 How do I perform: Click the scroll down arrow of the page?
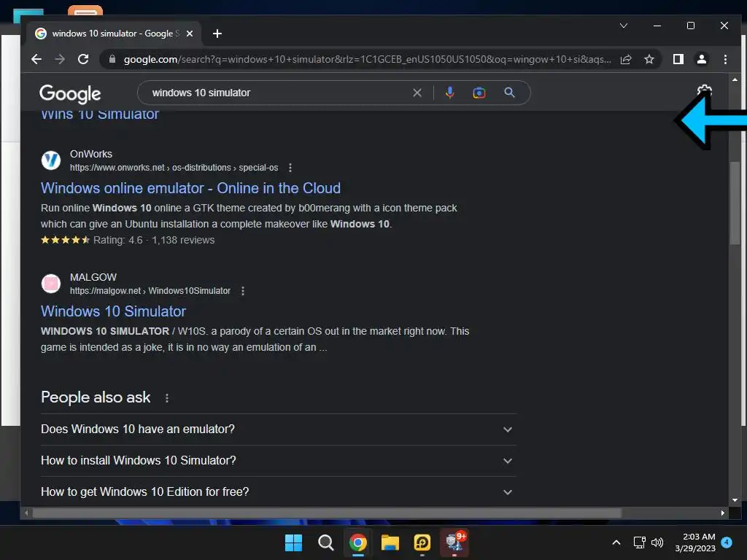734,500
